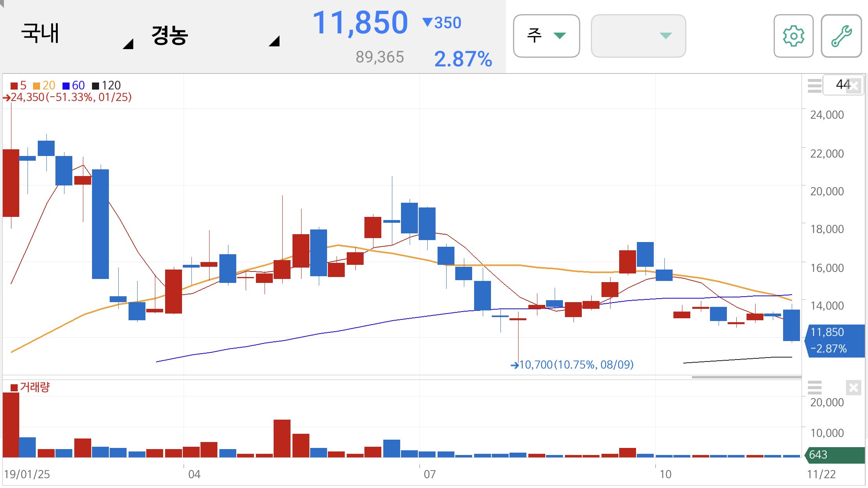The width and height of the screenshot is (868, 488).
Task: Click the current price 11,850 in the header
Action: click(x=360, y=23)
